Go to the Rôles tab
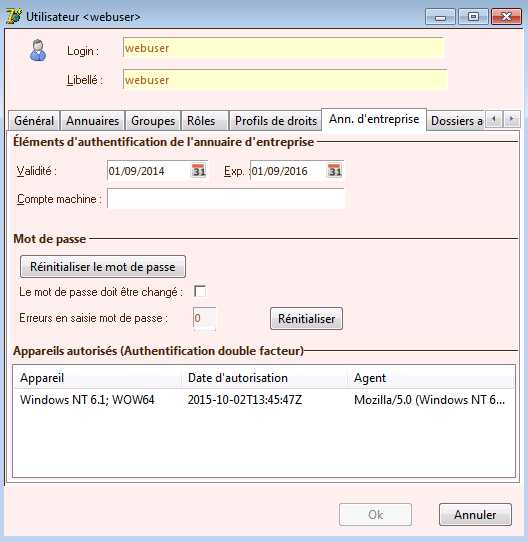Image resolution: width=528 pixels, height=542 pixels. pyautogui.click(x=205, y=121)
